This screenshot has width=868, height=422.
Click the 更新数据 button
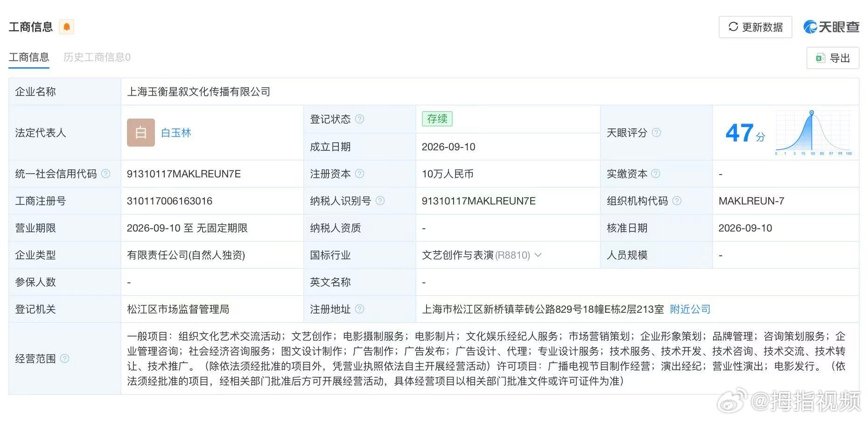point(755,27)
